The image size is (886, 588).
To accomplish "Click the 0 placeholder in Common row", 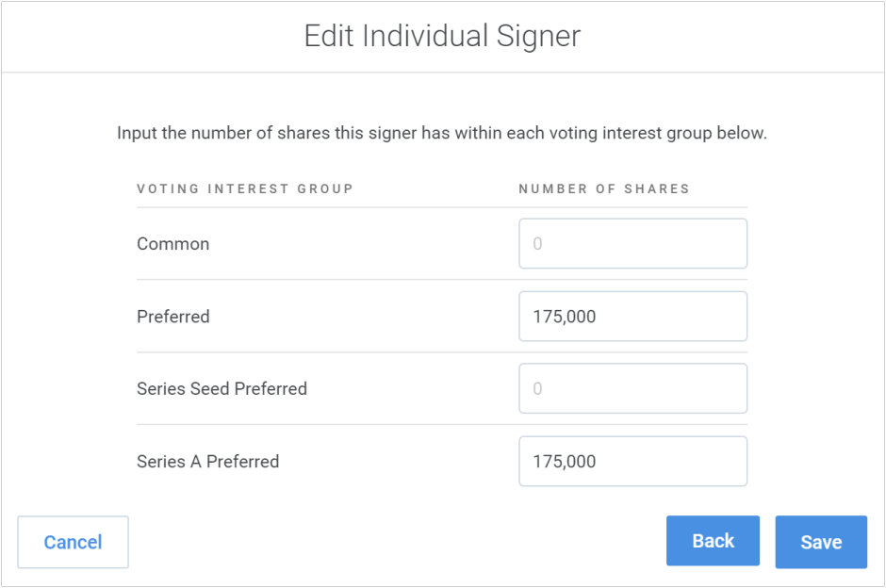I will tap(537, 244).
